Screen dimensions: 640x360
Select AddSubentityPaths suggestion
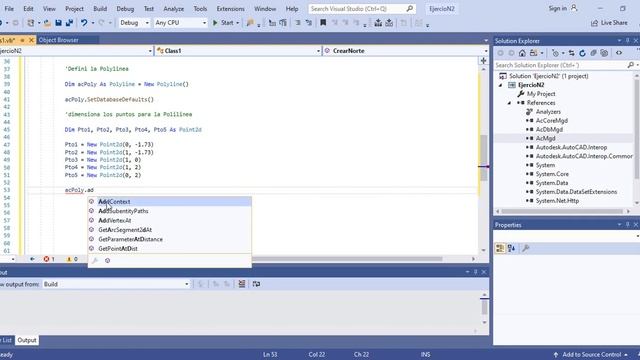(169, 211)
